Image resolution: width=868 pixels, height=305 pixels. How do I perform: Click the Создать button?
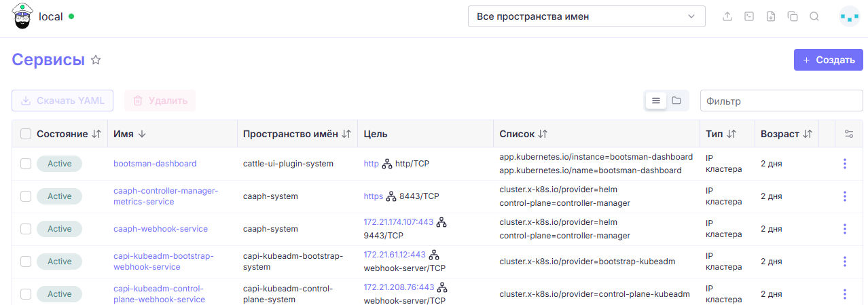[x=828, y=60]
